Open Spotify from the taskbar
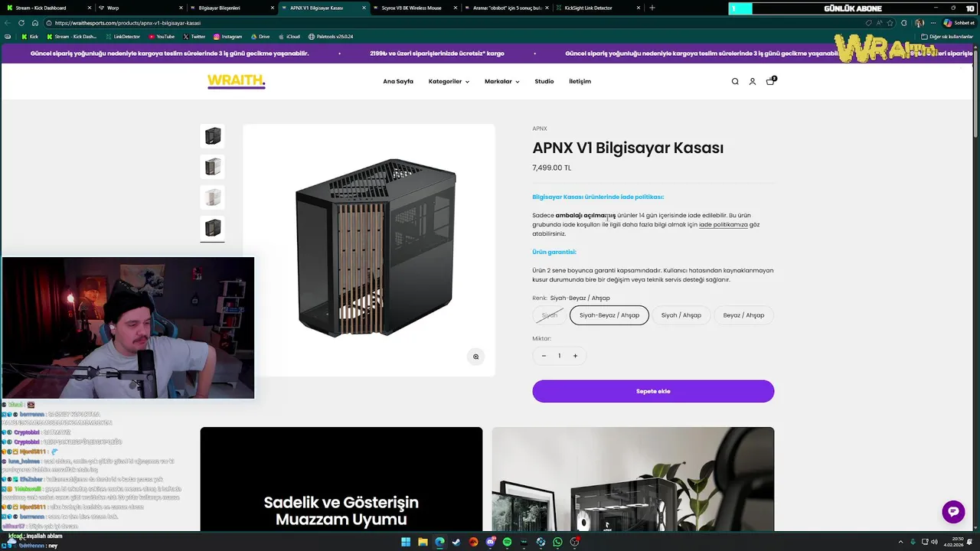980x551 pixels. (x=507, y=542)
